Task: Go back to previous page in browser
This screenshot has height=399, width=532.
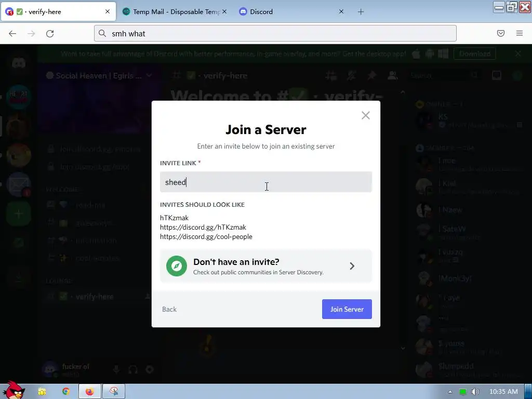Action: click(12, 34)
